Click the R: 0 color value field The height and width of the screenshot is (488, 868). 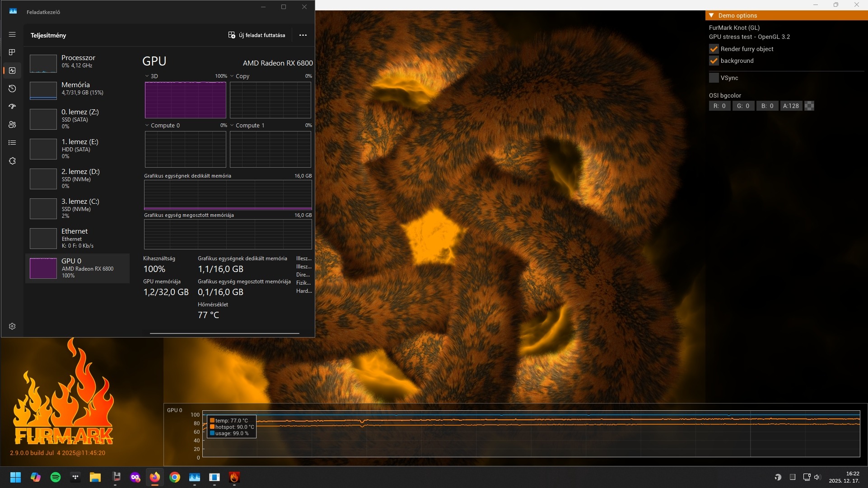point(719,106)
